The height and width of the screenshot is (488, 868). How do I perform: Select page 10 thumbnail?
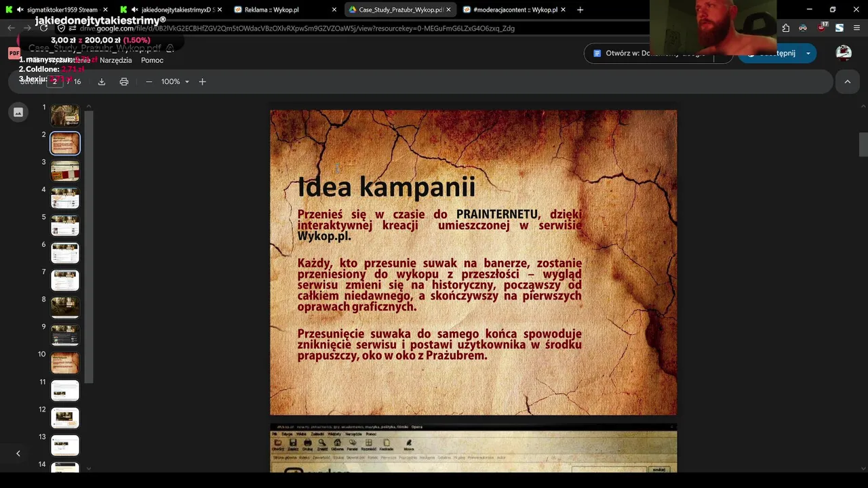click(x=65, y=363)
